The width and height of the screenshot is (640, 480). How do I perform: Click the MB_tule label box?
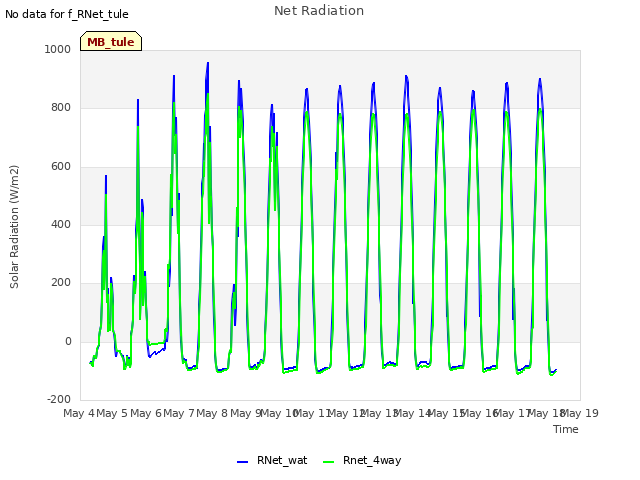tap(111, 41)
